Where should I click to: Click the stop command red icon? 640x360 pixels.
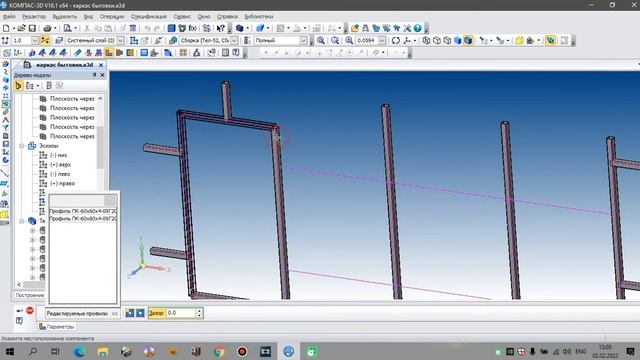tap(30, 311)
